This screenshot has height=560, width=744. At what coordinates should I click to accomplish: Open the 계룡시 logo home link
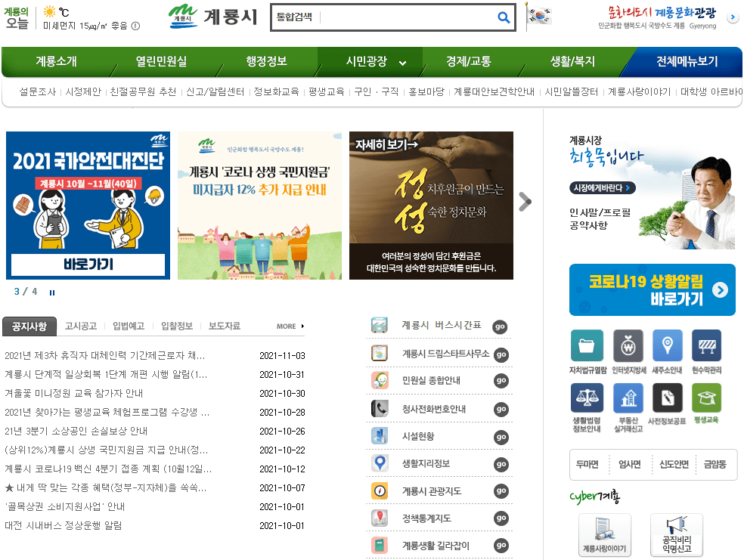pos(213,16)
